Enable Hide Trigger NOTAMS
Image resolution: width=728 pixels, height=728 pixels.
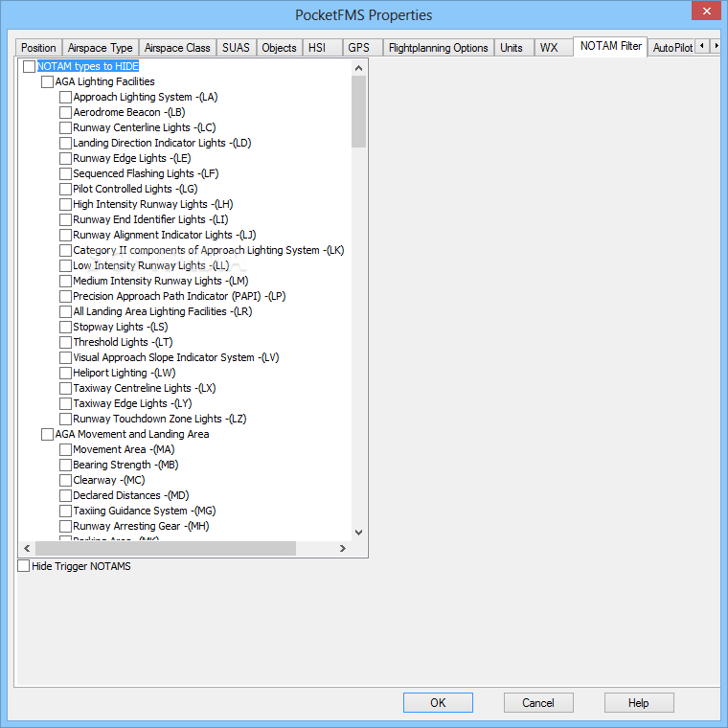point(23,566)
